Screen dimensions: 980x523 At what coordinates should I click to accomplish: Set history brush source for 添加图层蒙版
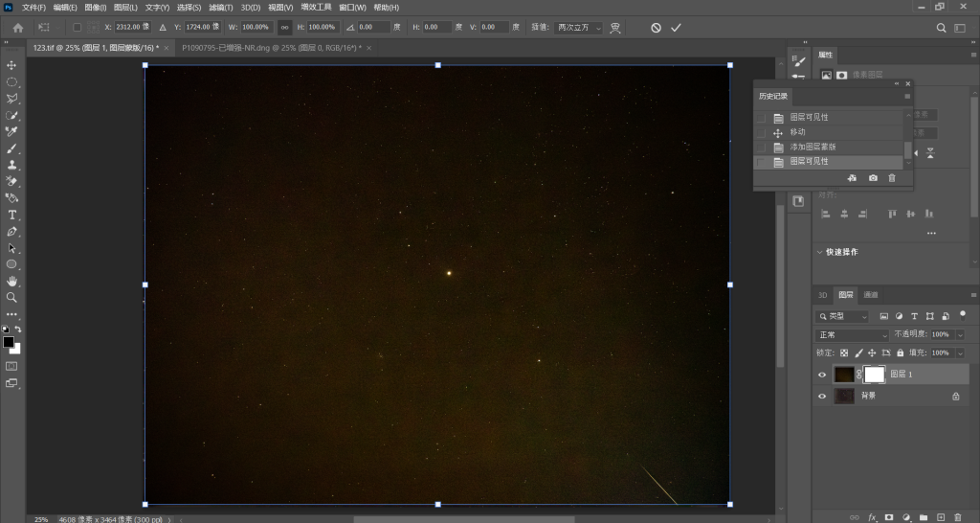(761, 148)
